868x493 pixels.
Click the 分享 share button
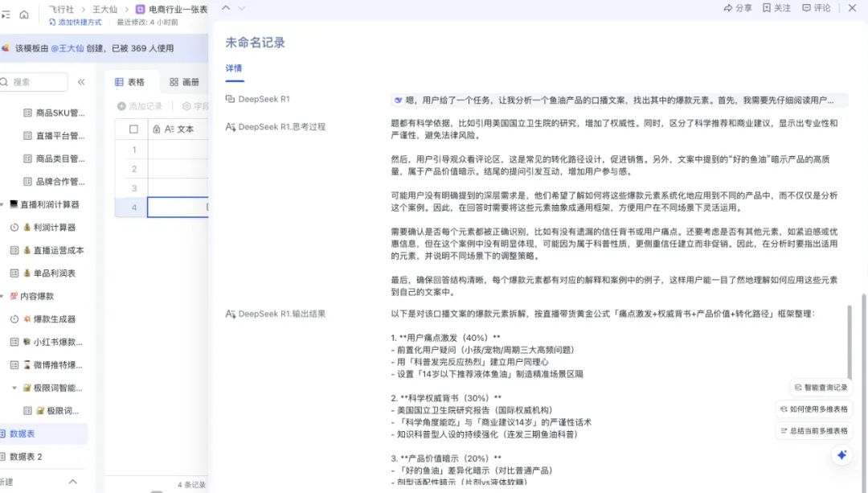pyautogui.click(x=737, y=8)
